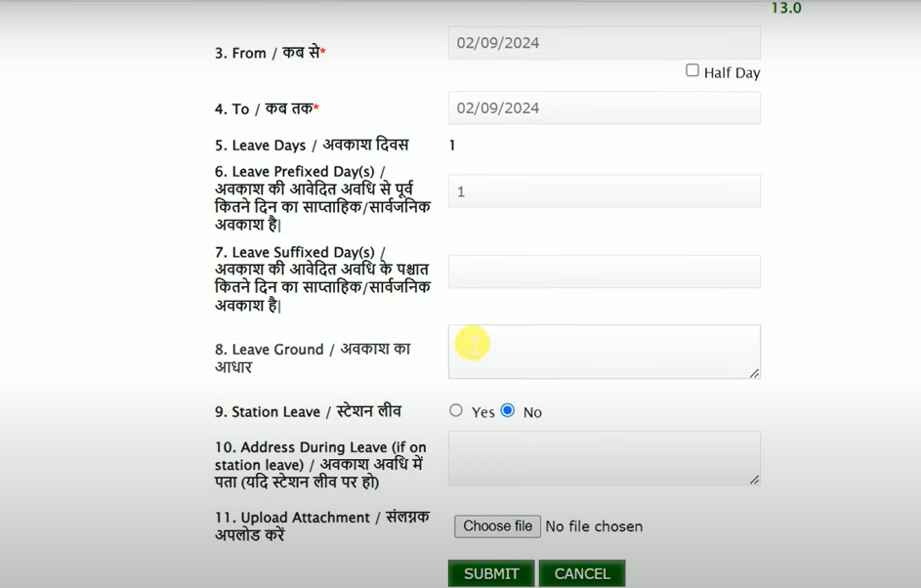Click the 'Half Day' label text

tap(732, 73)
